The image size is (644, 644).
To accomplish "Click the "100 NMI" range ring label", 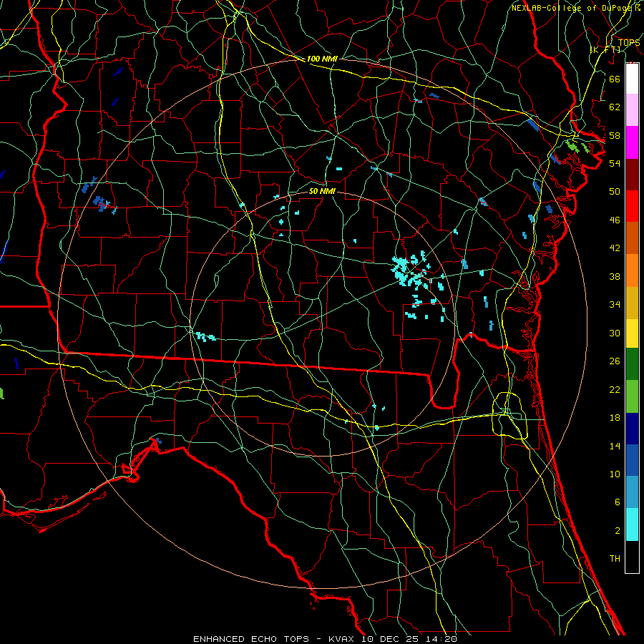I will tap(322, 59).
